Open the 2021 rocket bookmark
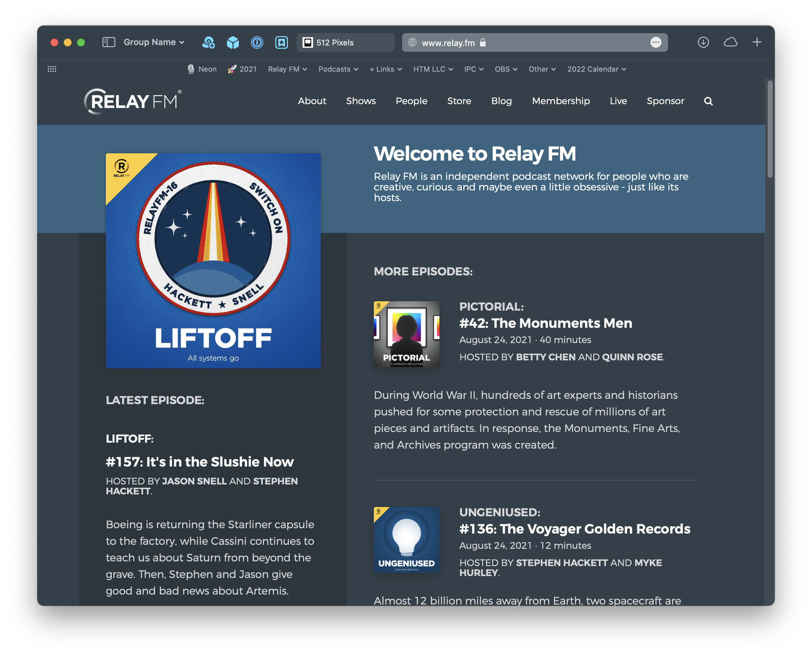 click(242, 69)
